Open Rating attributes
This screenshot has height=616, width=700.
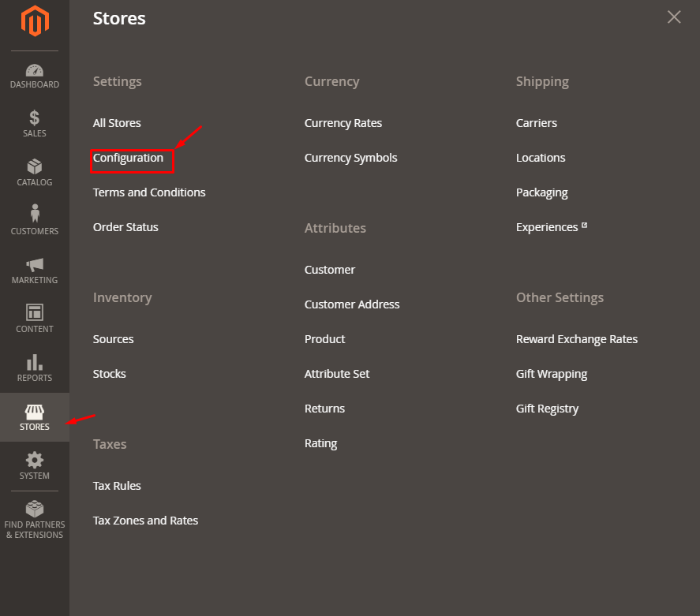(x=321, y=444)
